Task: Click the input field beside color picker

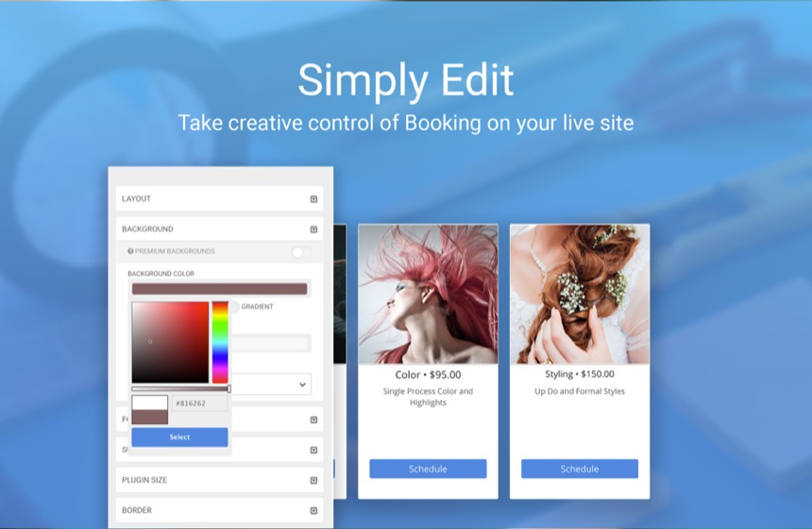Action: 271,343
